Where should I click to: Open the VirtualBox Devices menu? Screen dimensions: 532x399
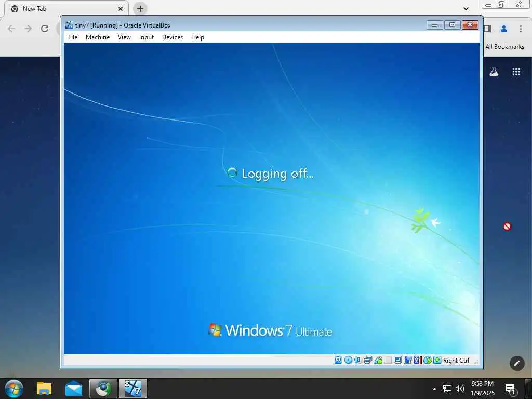172,37
